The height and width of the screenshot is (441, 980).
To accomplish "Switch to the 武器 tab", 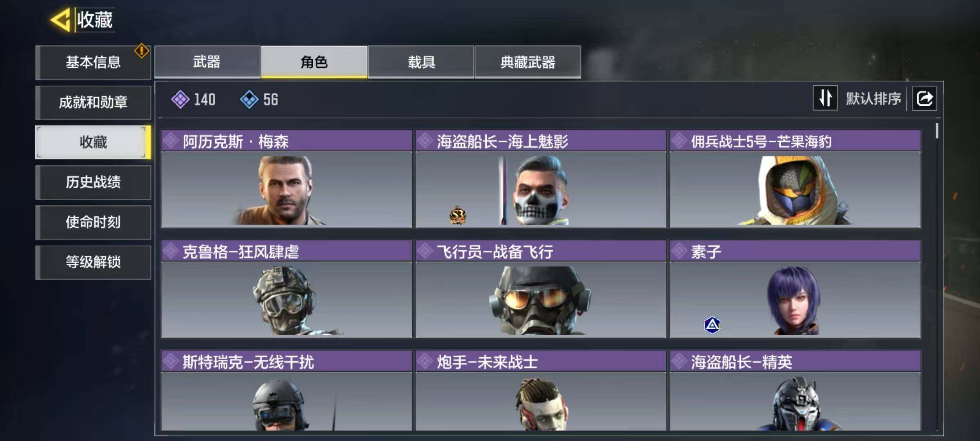I will click(x=207, y=62).
